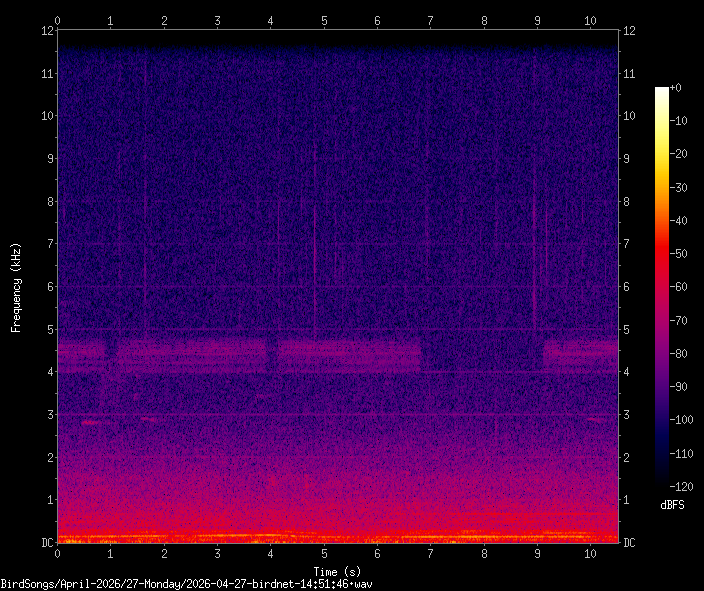704x591 pixels.
Task: Click the 12 kHz label on left axis
Action: tap(45, 30)
